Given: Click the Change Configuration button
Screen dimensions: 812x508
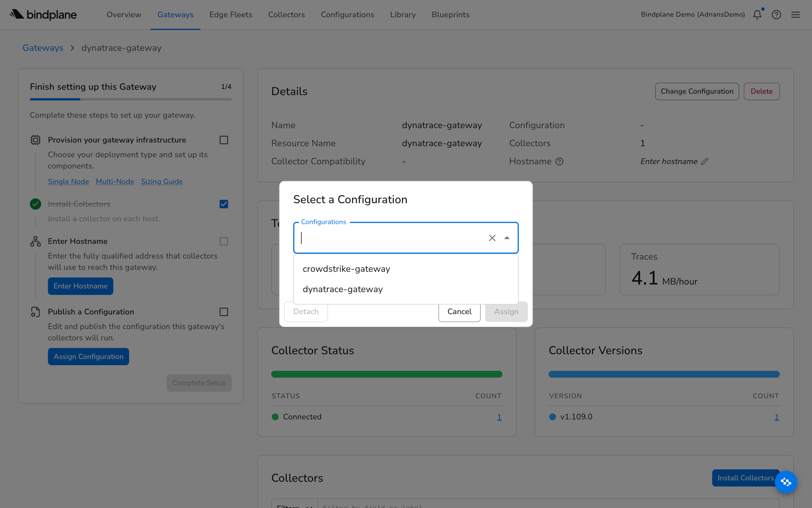Looking at the screenshot, I should point(697,91).
